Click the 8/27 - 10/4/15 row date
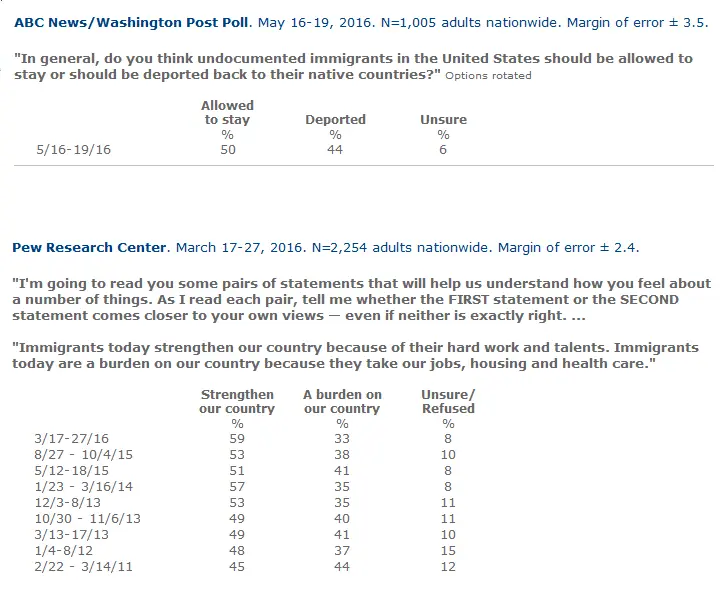The height and width of the screenshot is (600, 728). pyautogui.click(x=76, y=453)
